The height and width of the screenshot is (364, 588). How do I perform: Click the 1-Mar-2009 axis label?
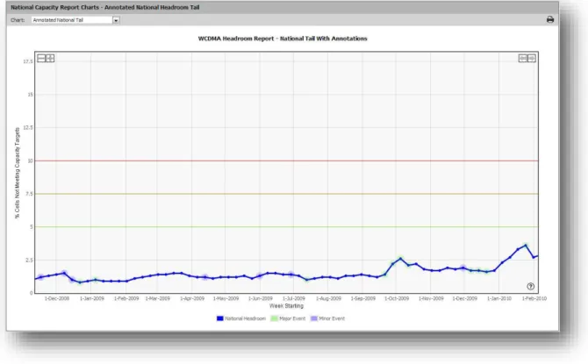pos(158,298)
